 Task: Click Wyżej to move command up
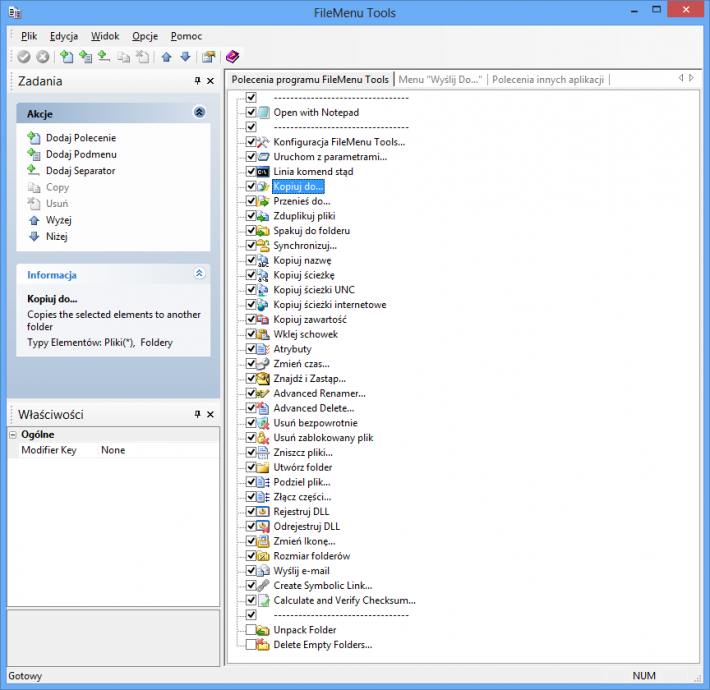point(59,220)
